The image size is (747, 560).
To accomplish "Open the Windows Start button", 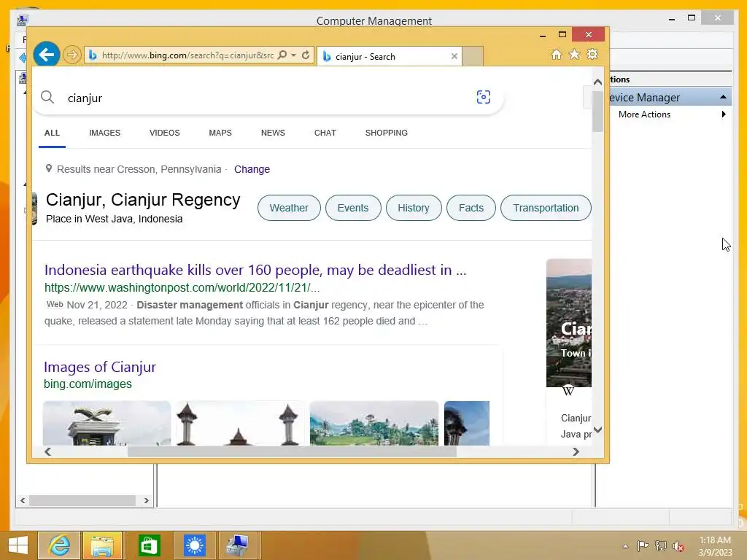I will point(18,545).
